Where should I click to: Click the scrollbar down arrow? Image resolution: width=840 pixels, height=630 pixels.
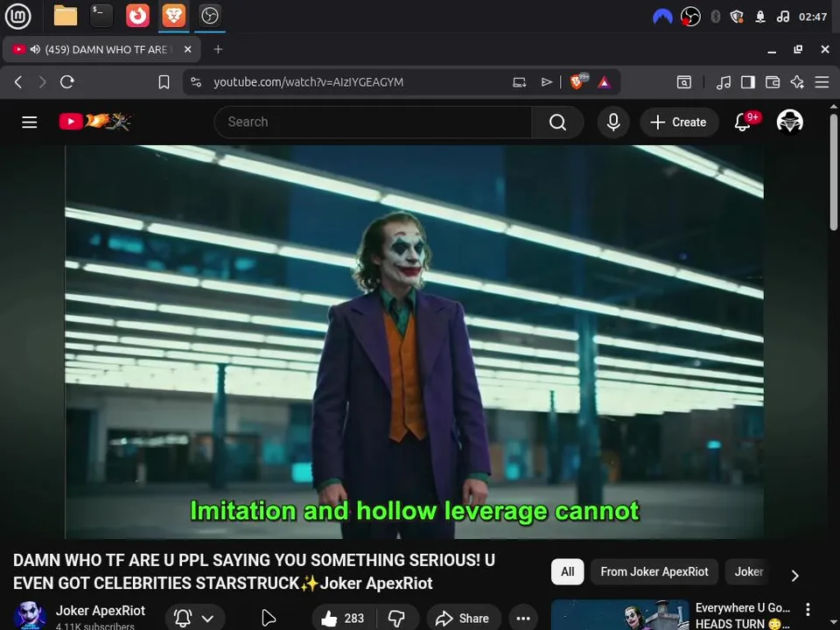(x=834, y=623)
